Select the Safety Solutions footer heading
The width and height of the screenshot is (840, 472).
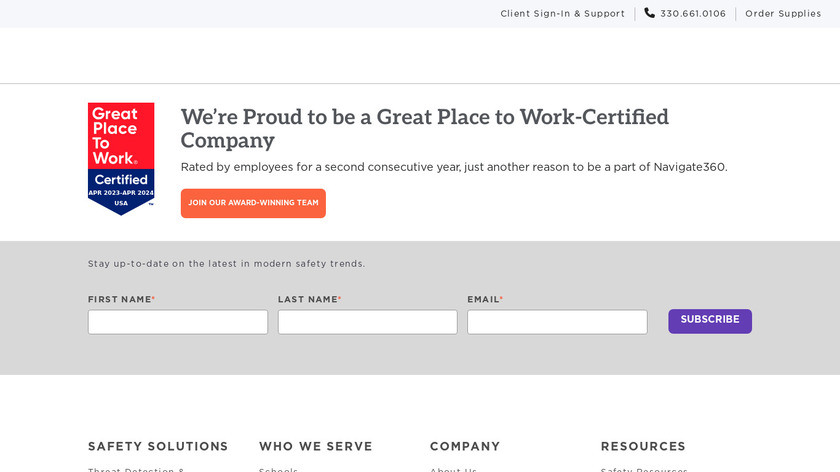point(158,446)
